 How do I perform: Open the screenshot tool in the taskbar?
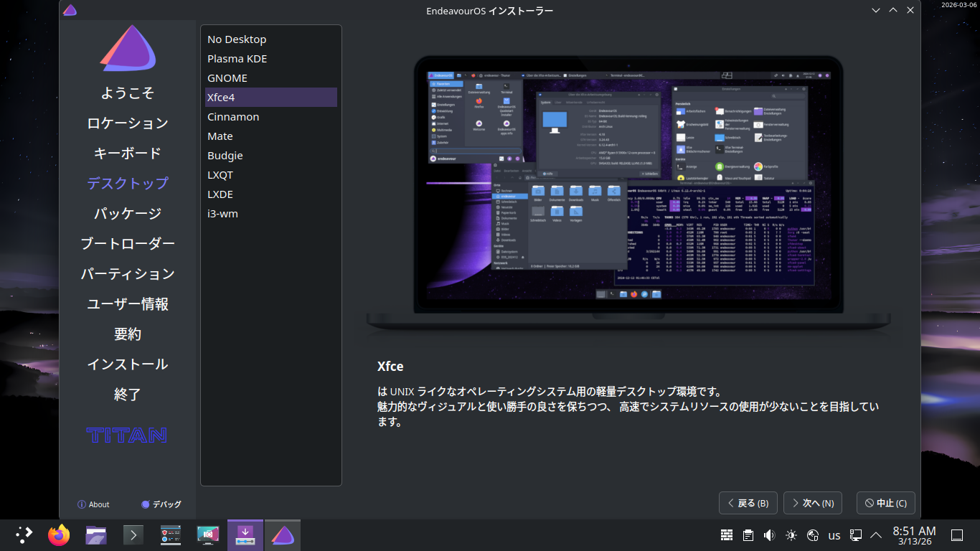[208, 535]
